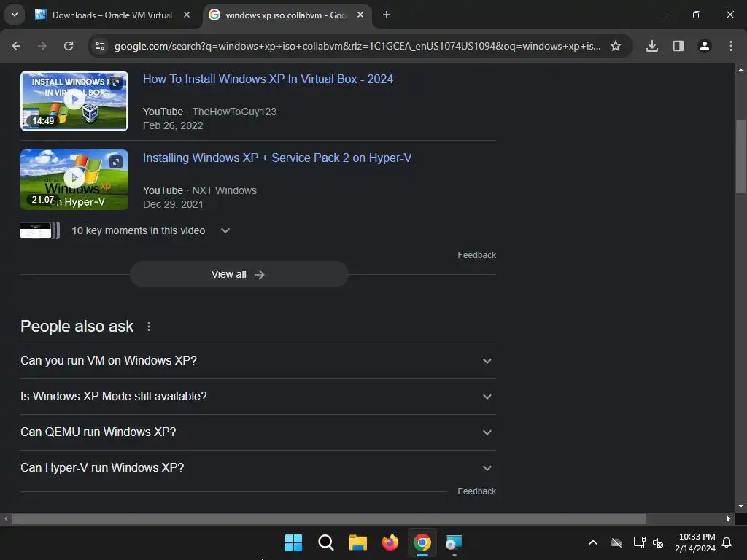747x560 pixels.
Task: Show hidden system tray icons
Action: [x=593, y=542]
